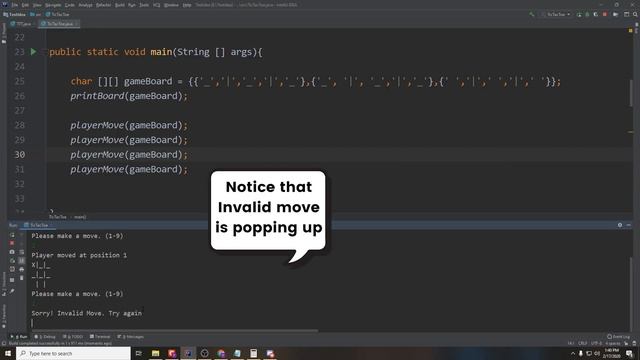Click the camera dump threads icon in Run panel
This screenshot has height=360, width=640.
(x=12, y=252)
